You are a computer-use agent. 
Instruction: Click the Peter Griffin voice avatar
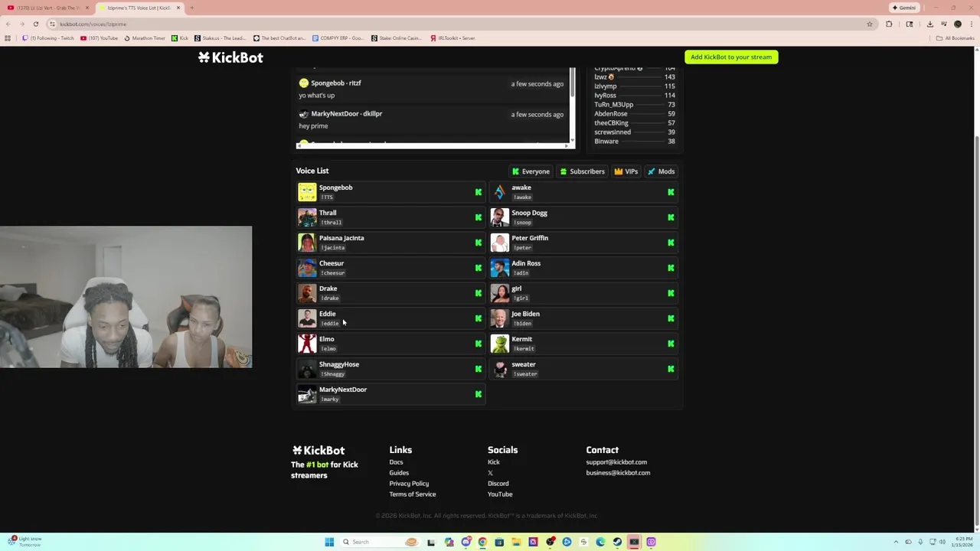click(500, 243)
